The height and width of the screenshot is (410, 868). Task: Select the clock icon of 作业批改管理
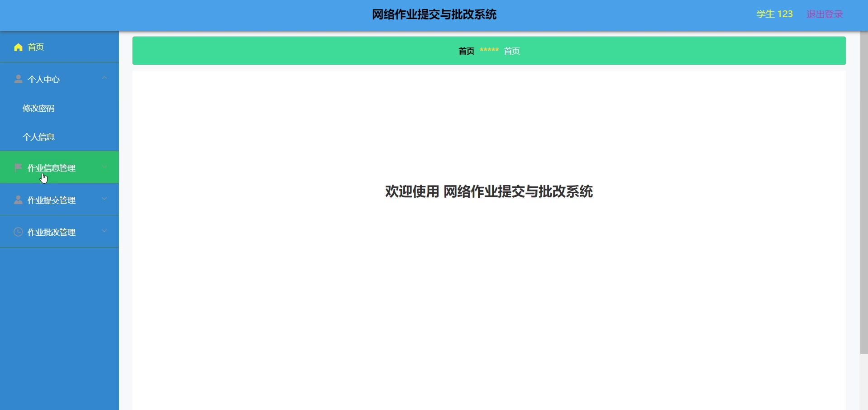click(x=18, y=232)
